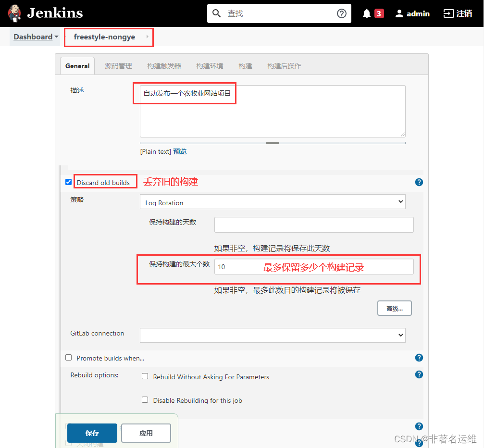
Task: Enable Promote builds when checkbox
Action: point(69,358)
